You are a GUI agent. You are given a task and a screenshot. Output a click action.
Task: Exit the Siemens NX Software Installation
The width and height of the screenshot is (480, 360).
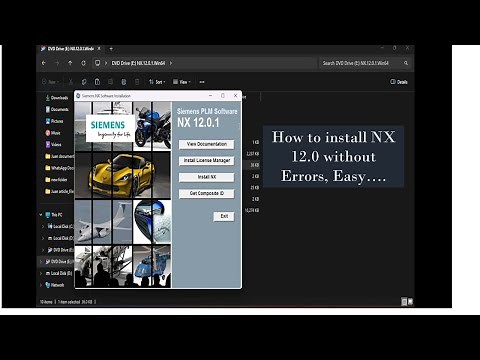(224, 216)
